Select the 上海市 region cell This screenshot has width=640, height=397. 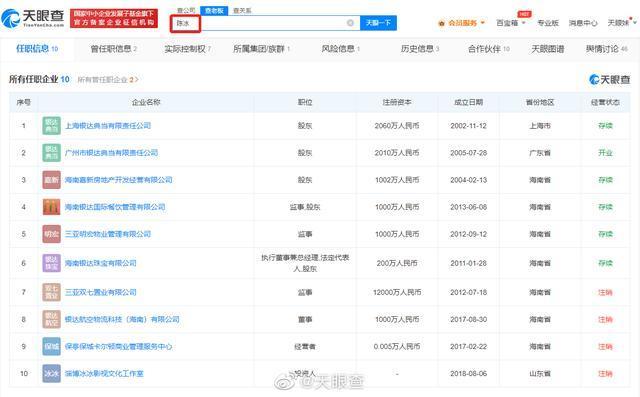[540, 126]
